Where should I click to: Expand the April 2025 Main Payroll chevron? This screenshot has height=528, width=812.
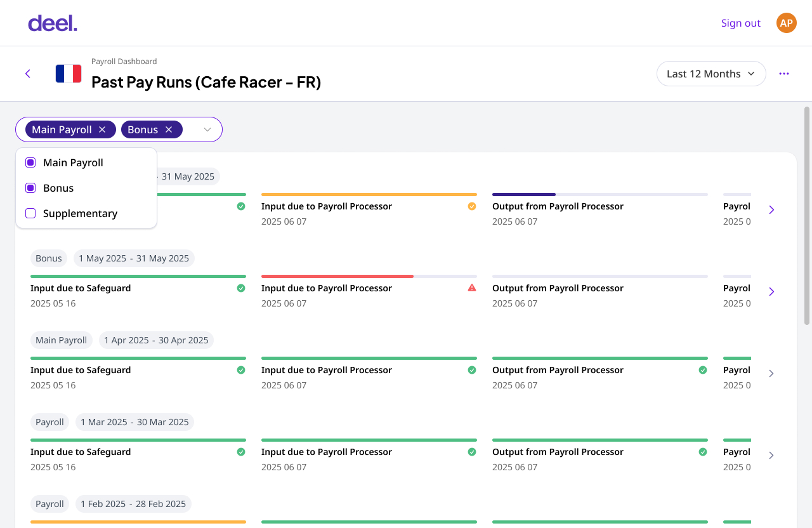[x=771, y=373]
